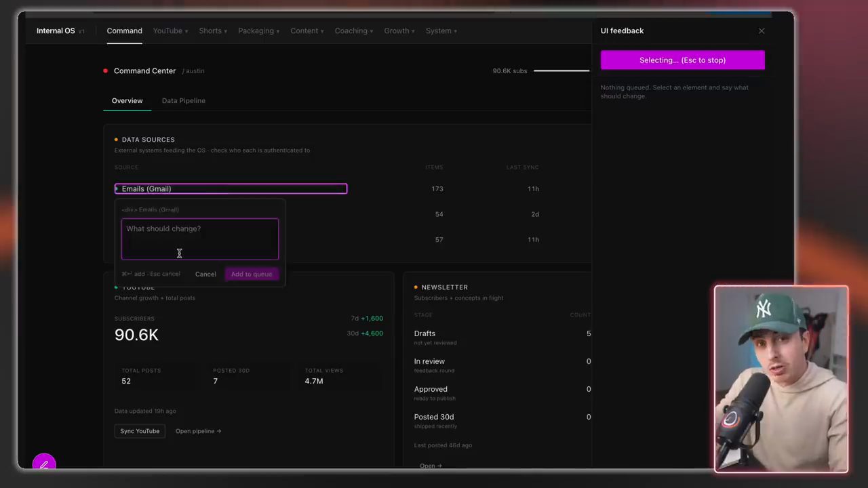The height and width of the screenshot is (488, 868).
Task: Click the 173 items value
Action: 437,189
